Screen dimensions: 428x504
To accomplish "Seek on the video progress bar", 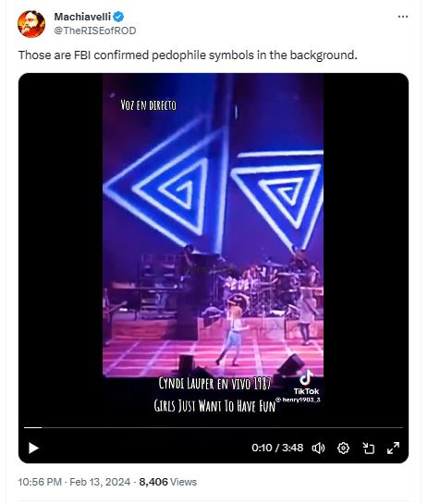I will (x=214, y=427).
